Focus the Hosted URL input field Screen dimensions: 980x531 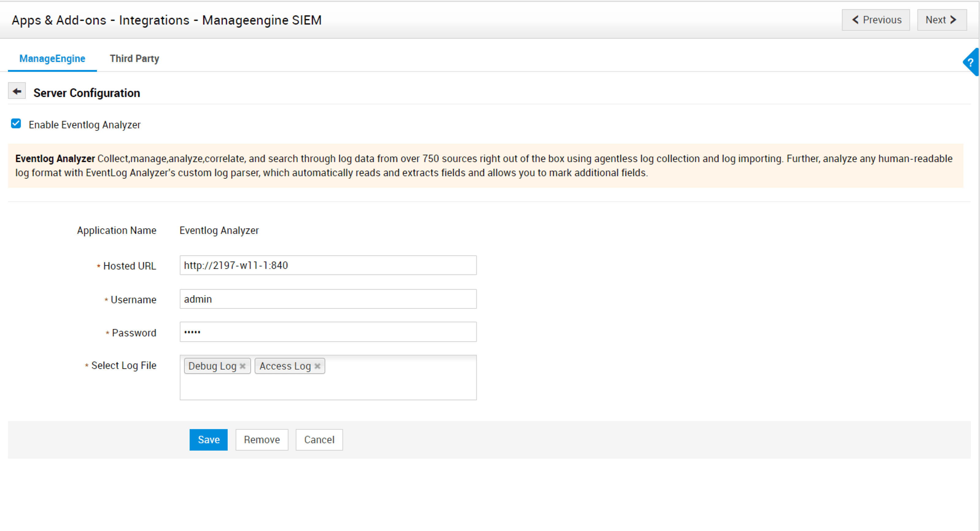[x=328, y=265]
